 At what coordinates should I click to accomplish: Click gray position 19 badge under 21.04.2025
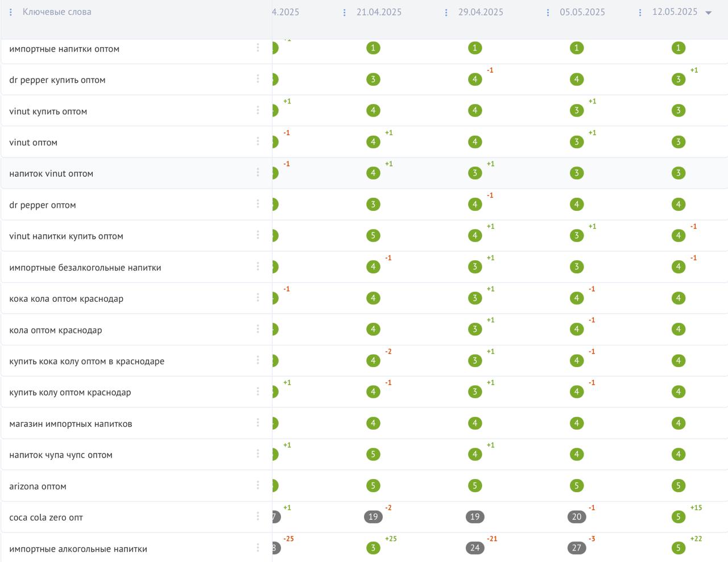pyautogui.click(x=373, y=517)
